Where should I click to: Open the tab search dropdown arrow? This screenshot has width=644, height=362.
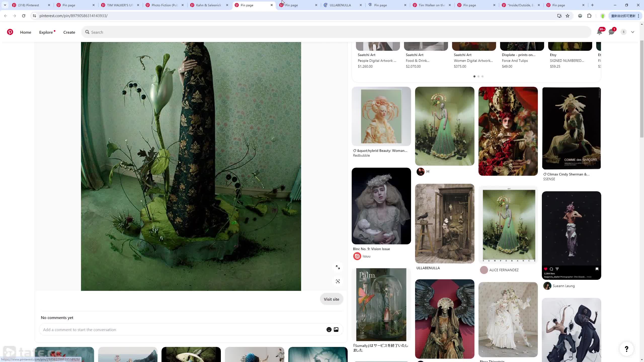pos(5,5)
